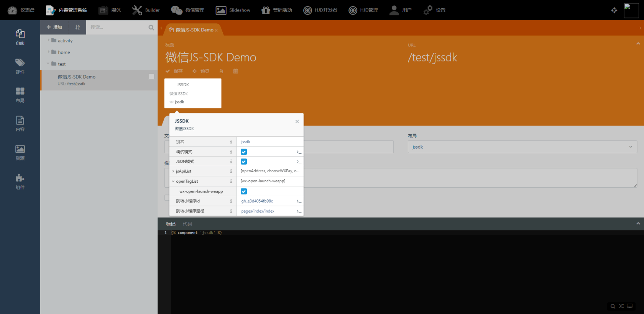Image resolution: width=644 pixels, height=314 pixels.
Task: Click the 增加 add page button
Action: coord(54,27)
